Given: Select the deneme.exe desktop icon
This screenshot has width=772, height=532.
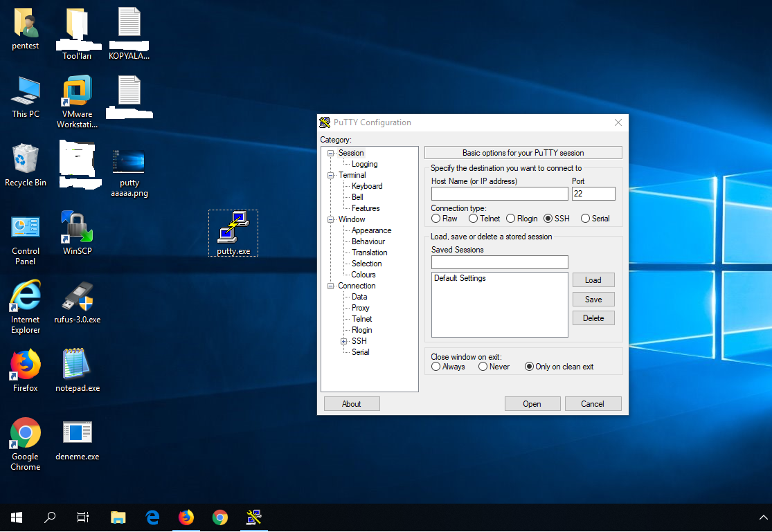Looking at the screenshot, I should tap(78, 441).
